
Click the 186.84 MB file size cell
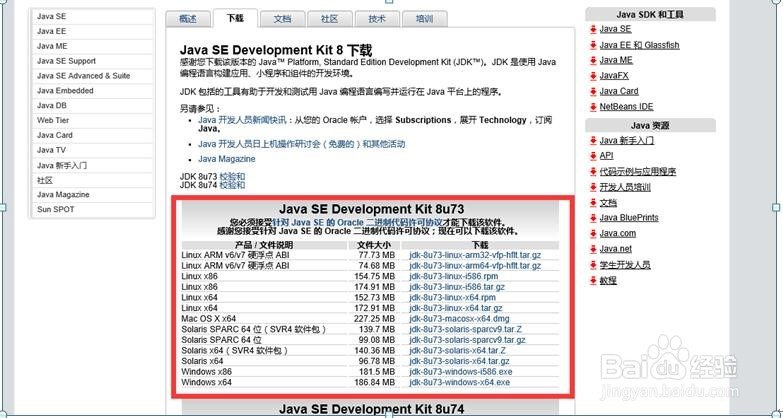376,383
